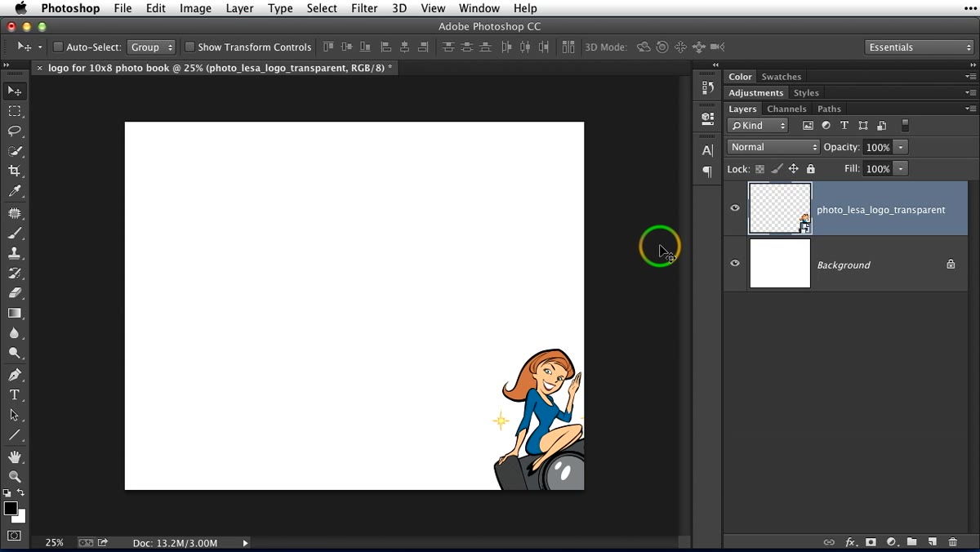Swap foreground and background colors
Viewport: 980px width, 552px height.
tap(21, 493)
